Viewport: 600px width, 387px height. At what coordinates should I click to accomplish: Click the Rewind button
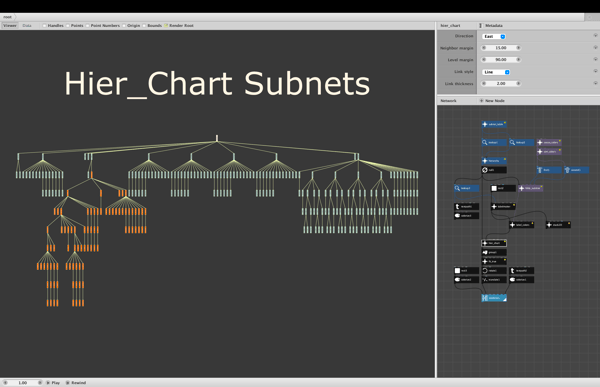[x=76, y=383]
